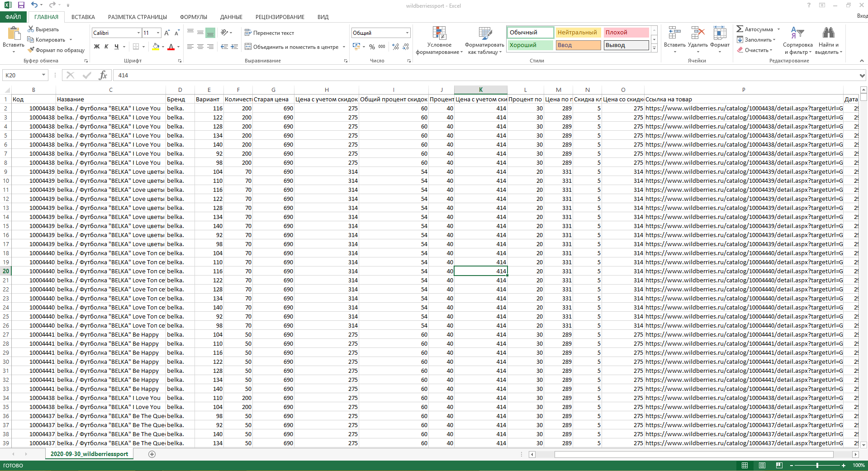868x471 pixels.
Task: Switch to the ВСТАВКА tab
Action: [83, 17]
